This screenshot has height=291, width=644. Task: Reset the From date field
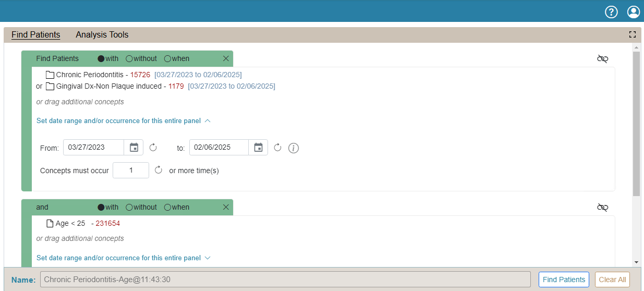(153, 148)
